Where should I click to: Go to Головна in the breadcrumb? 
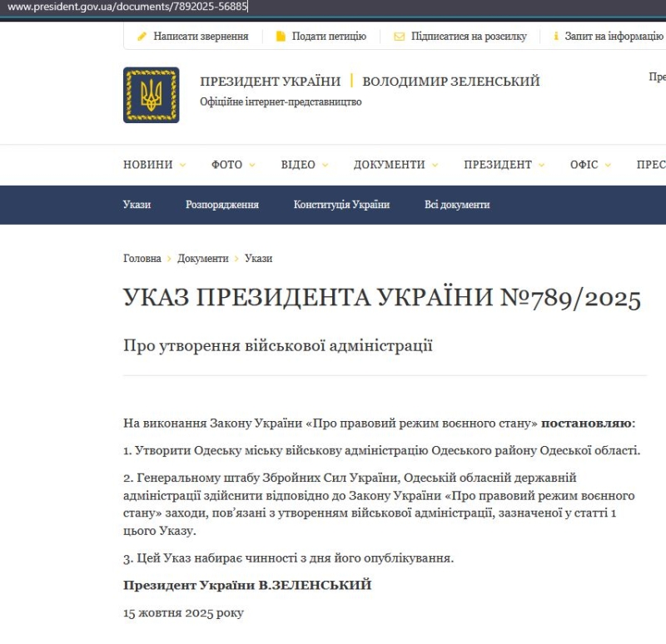pos(142,259)
